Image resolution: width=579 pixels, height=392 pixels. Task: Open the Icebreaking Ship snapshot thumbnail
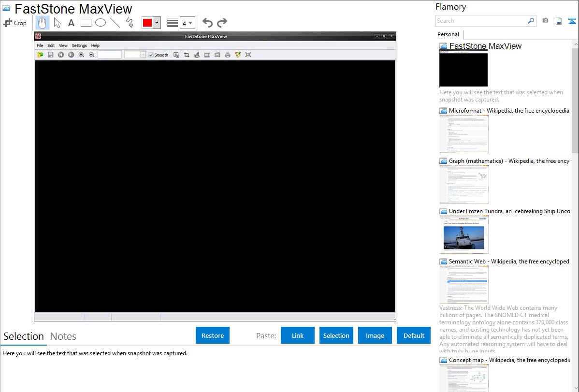tap(464, 234)
